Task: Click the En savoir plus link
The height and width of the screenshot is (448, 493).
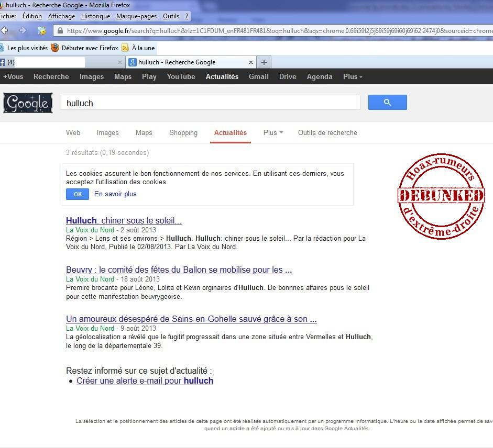Action: 115,194
